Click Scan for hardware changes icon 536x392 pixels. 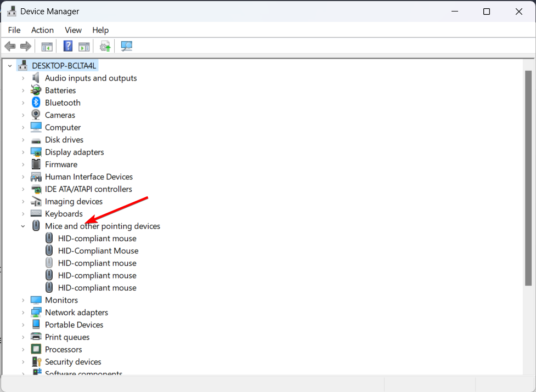pyautogui.click(x=127, y=46)
